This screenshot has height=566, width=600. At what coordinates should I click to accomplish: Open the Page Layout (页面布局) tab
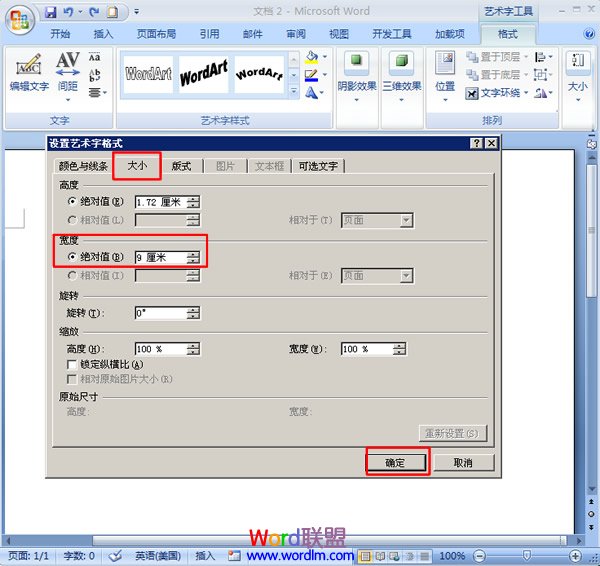pyautogui.click(x=157, y=34)
